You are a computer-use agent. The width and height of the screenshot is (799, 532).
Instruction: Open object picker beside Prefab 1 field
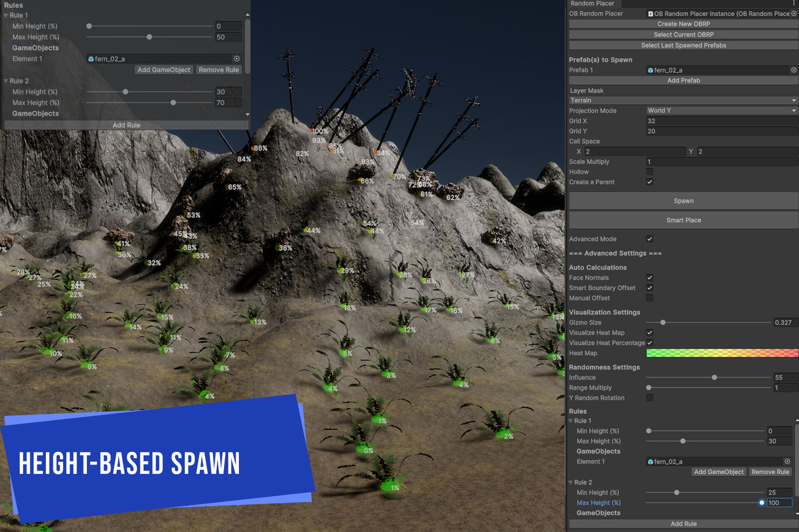(793, 70)
